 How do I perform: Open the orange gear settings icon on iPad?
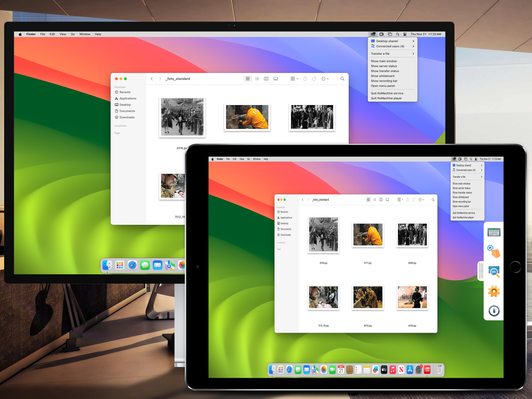click(x=494, y=291)
